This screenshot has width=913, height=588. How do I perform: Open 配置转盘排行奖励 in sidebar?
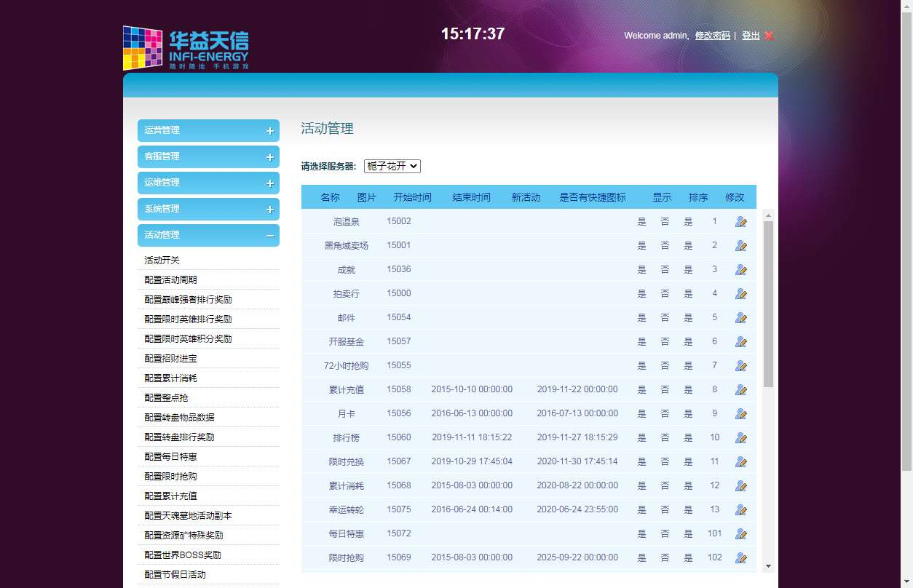tap(179, 437)
